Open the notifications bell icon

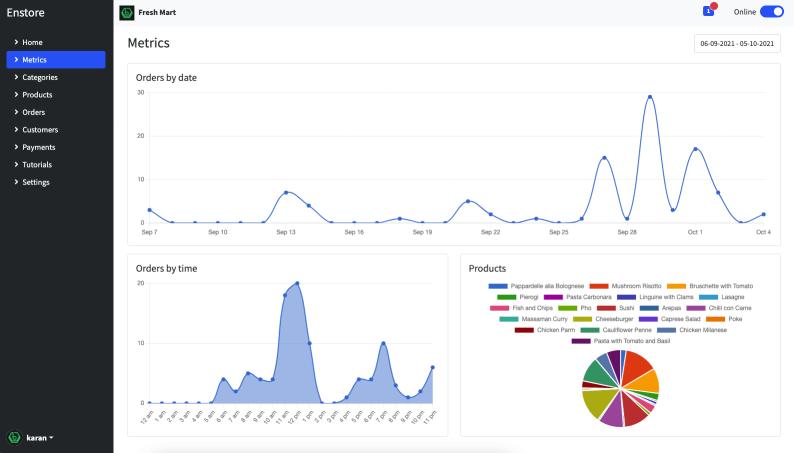point(709,11)
